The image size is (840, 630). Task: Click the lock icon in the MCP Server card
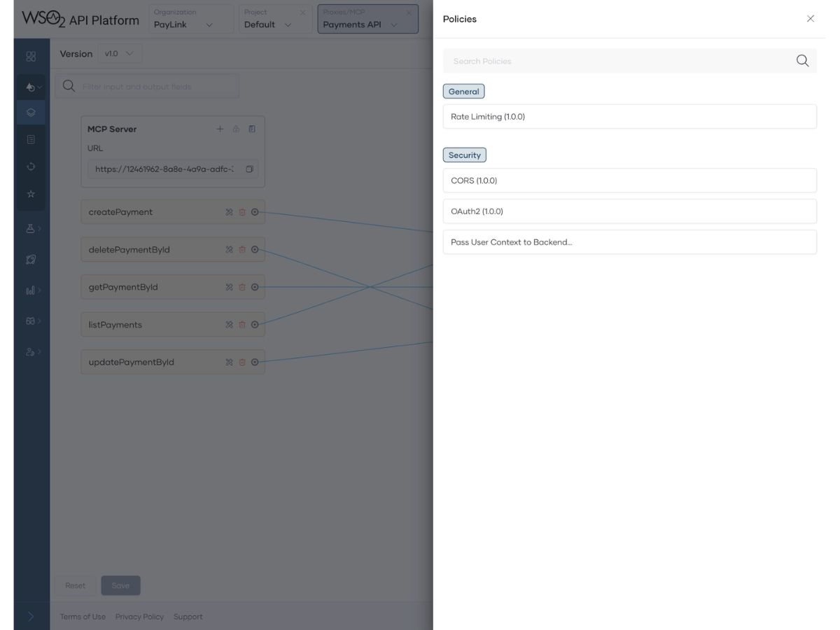click(x=236, y=129)
